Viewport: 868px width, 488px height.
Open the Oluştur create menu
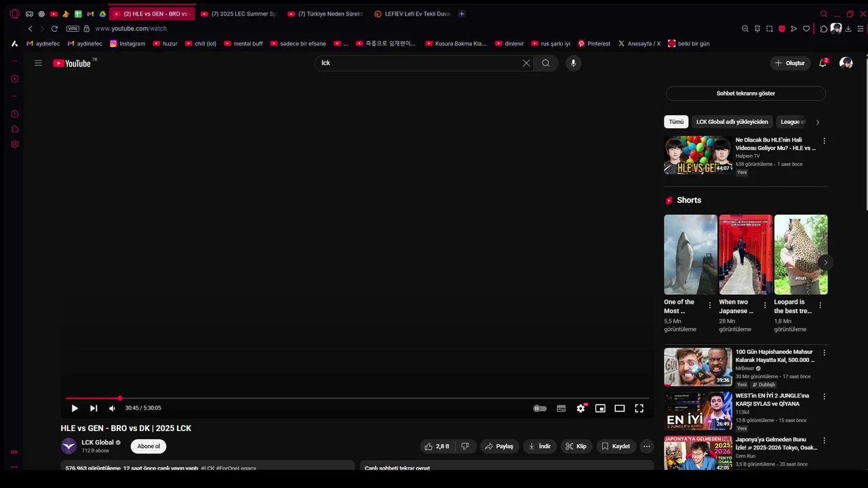click(790, 63)
